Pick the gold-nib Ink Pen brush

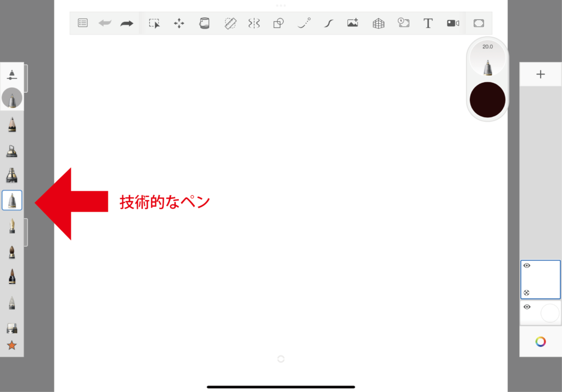[x=12, y=226]
